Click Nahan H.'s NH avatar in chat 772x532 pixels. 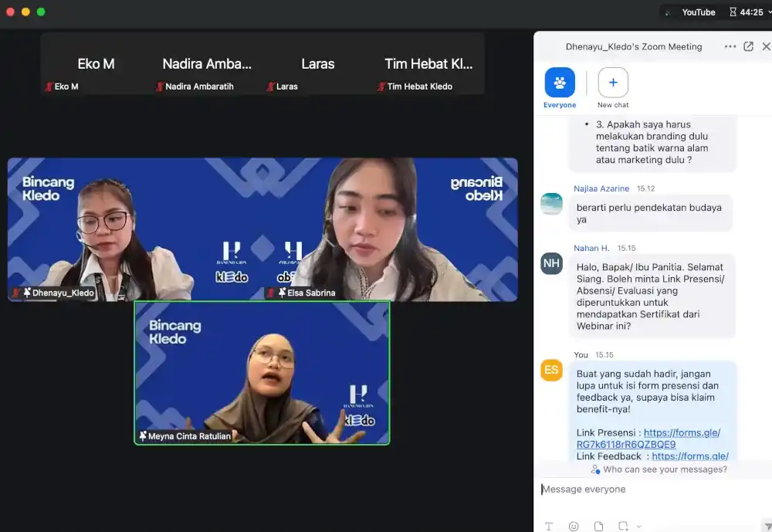click(551, 263)
